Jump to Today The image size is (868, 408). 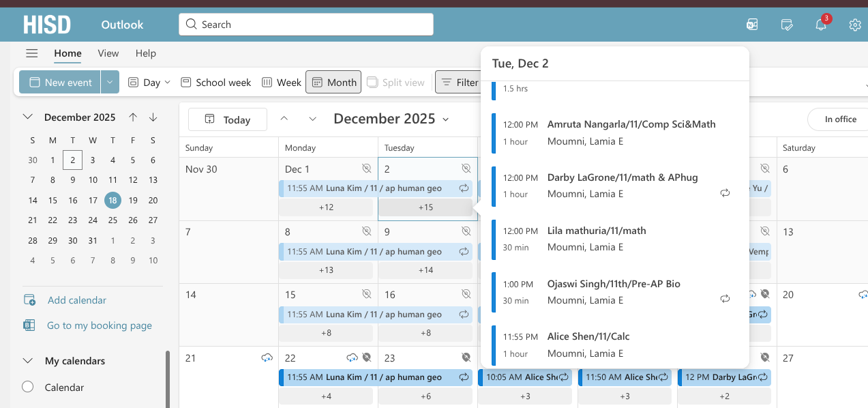(x=228, y=119)
